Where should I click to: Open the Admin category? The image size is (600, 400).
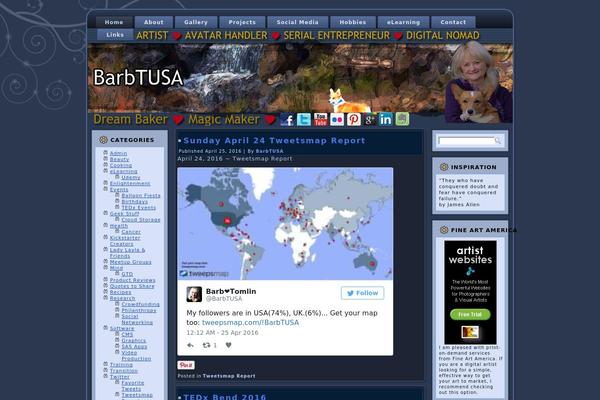[118, 153]
